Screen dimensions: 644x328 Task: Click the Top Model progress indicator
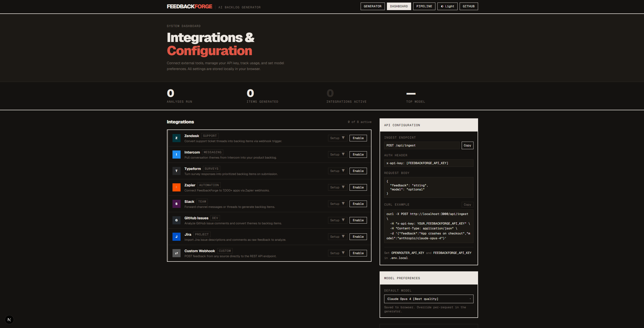(x=411, y=94)
